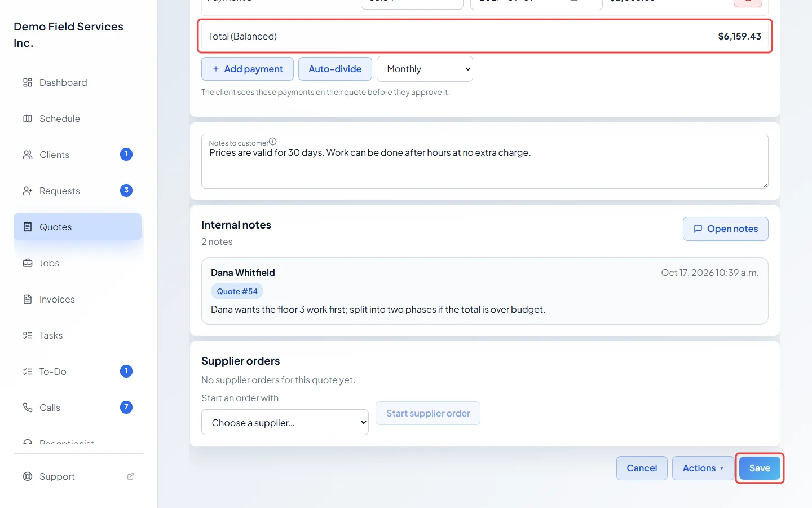Click the Start supplier order button
Viewport: 812px width, 508px height.
point(428,413)
